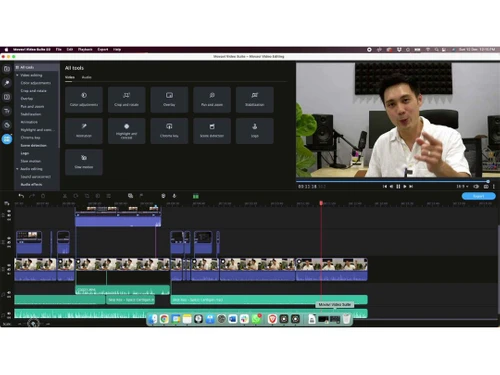Click the Undo arrow in timeline toolbar

pyautogui.click(x=21, y=196)
